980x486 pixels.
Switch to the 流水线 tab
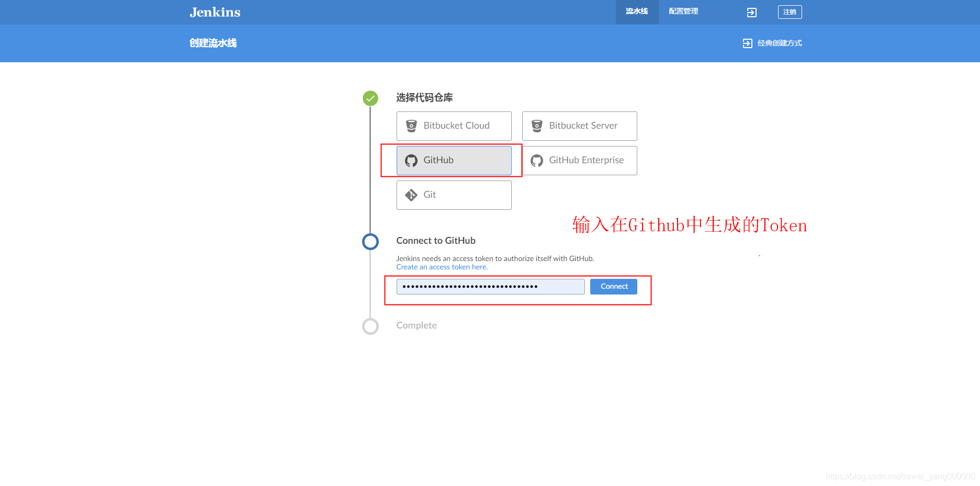coord(636,11)
